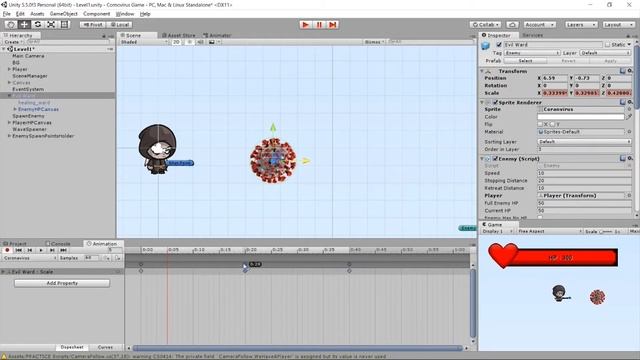
Task: Toggle the Static checkbox
Action: point(607,44)
